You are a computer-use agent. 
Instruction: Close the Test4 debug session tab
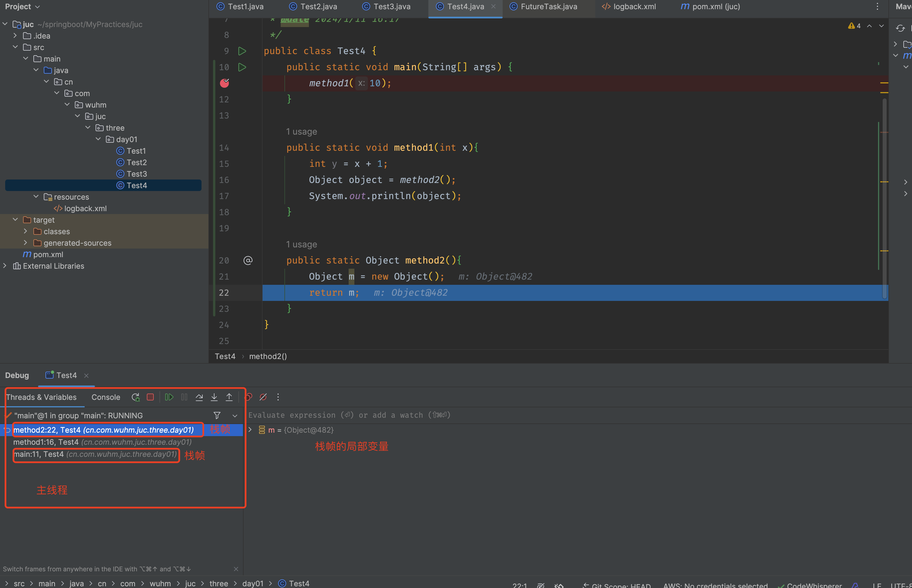[x=86, y=376]
